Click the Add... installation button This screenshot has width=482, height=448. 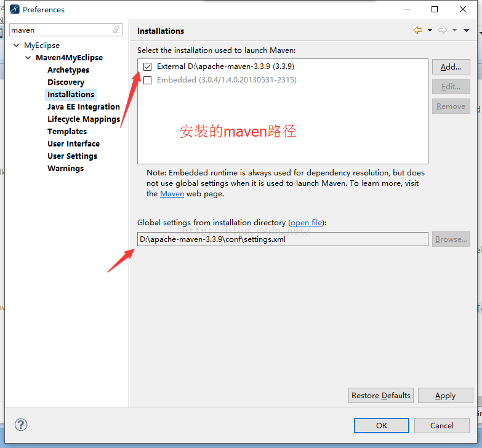click(x=451, y=67)
